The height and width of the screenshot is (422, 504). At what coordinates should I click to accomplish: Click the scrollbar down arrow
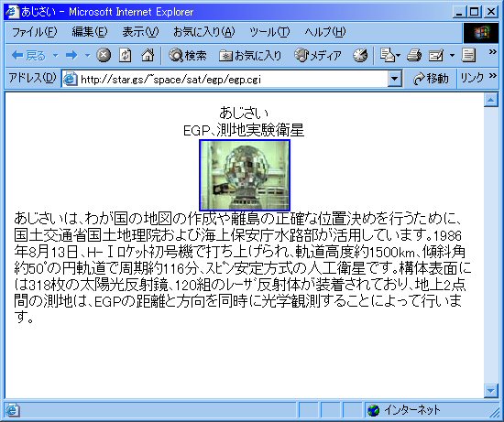click(x=491, y=391)
